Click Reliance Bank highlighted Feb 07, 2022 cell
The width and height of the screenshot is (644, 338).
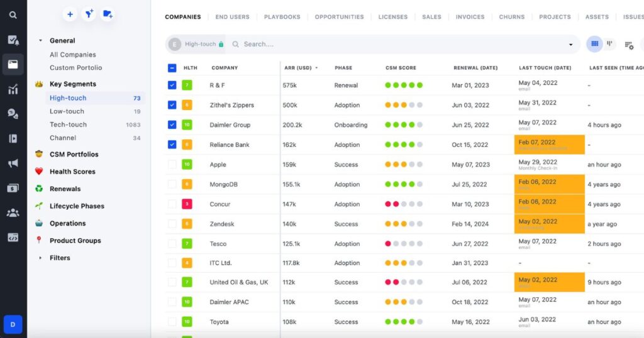(x=549, y=144)
